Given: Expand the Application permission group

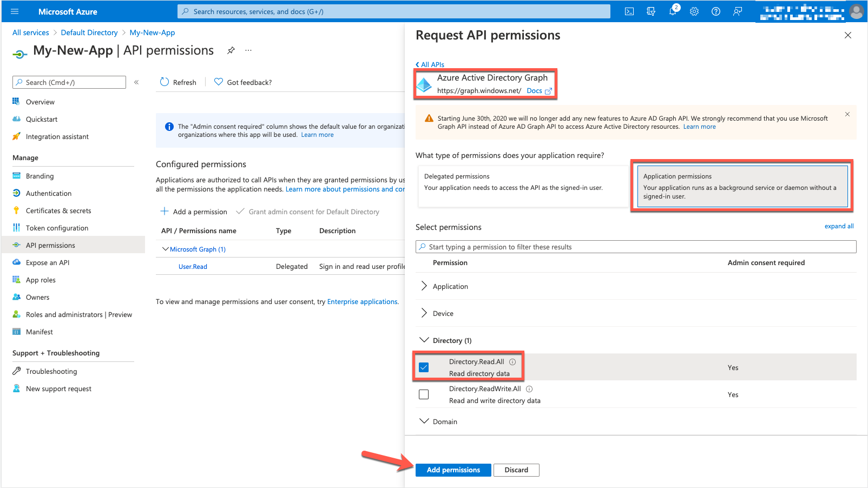Looking at the screenshot, I should pos(424,286).
